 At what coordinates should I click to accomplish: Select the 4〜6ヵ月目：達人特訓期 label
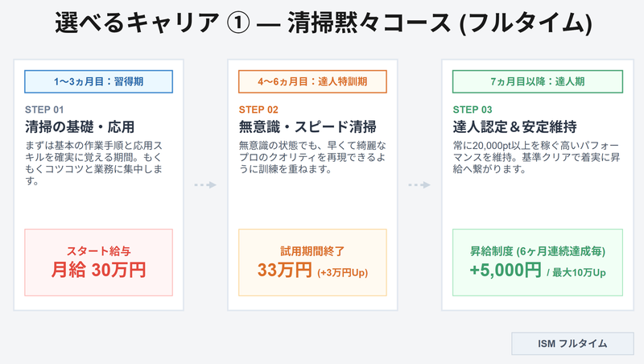[312, 81]
